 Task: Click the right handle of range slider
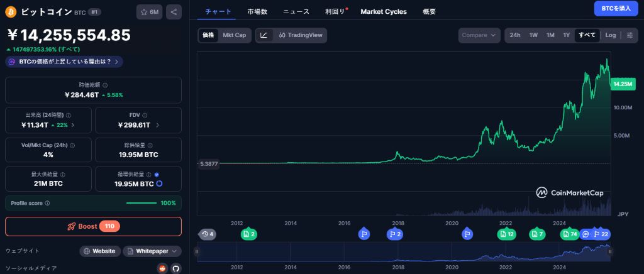click(610, 252)
